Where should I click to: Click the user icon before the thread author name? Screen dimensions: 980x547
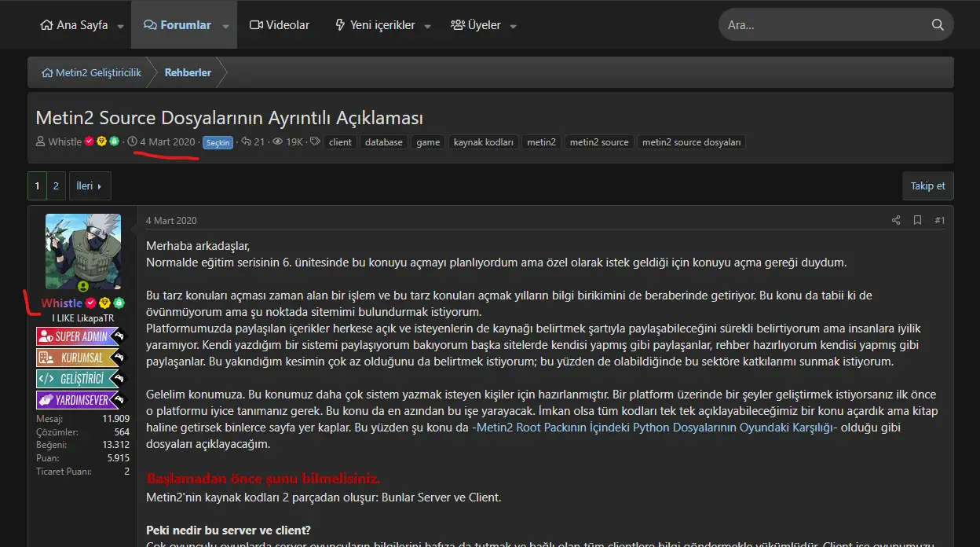click(41, 142)
